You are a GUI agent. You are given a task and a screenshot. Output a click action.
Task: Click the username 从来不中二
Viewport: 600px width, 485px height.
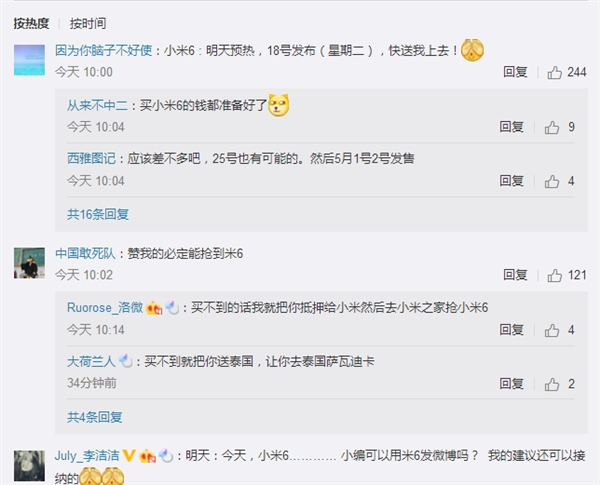click(x=97, y=105)
